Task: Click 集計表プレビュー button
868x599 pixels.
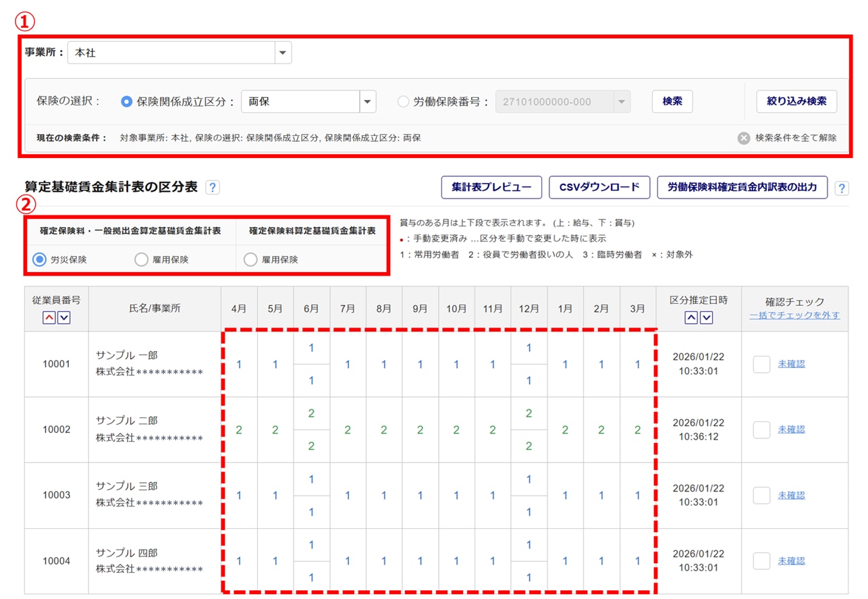Action: (491, 187)
